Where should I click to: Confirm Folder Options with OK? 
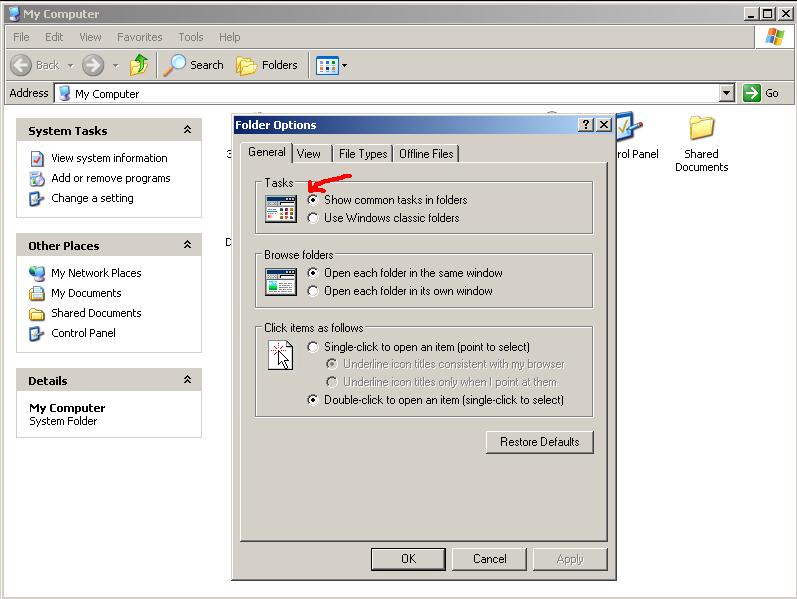tap(408, 559)
